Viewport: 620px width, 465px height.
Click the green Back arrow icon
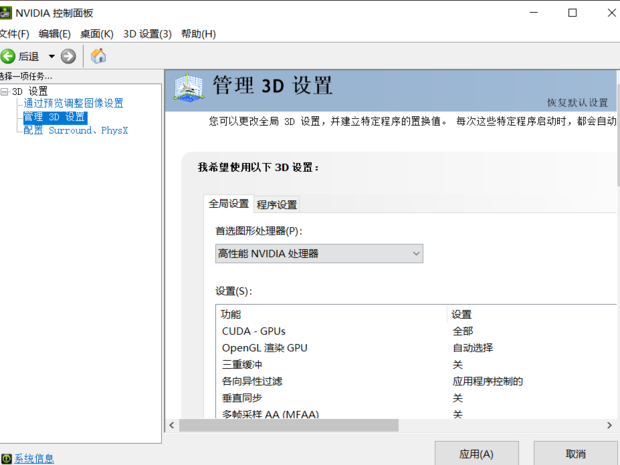(8, 56)
